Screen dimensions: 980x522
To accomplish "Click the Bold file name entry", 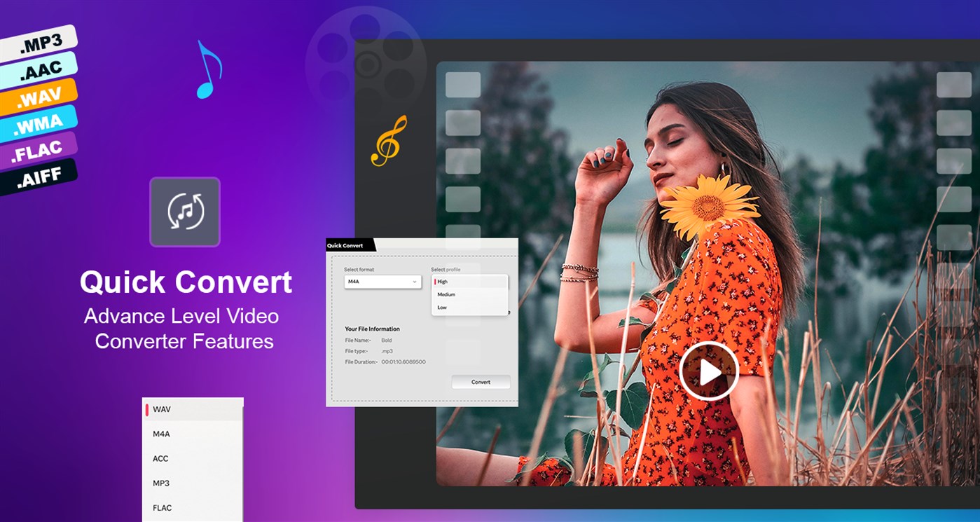I will [386, 339].
